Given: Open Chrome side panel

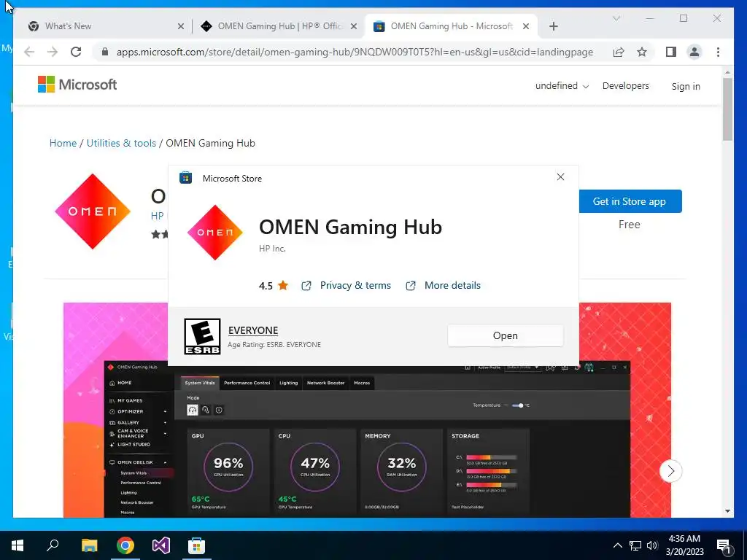Looking at the screenshot, I should (671, 52).
